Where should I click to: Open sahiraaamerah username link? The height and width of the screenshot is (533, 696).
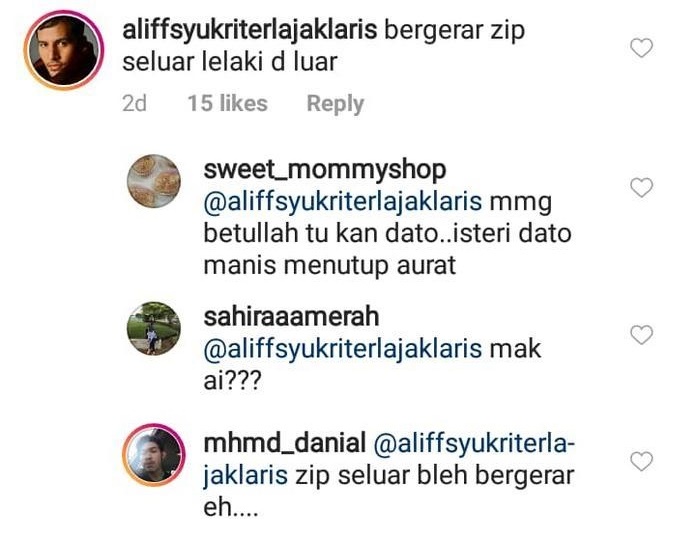tap(291, 317)
